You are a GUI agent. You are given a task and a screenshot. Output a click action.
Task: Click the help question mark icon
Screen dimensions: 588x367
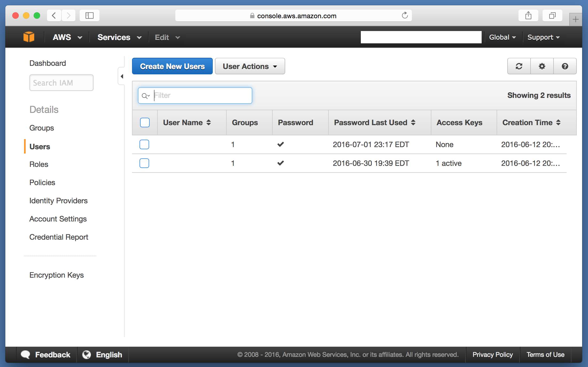coord(565,66)
